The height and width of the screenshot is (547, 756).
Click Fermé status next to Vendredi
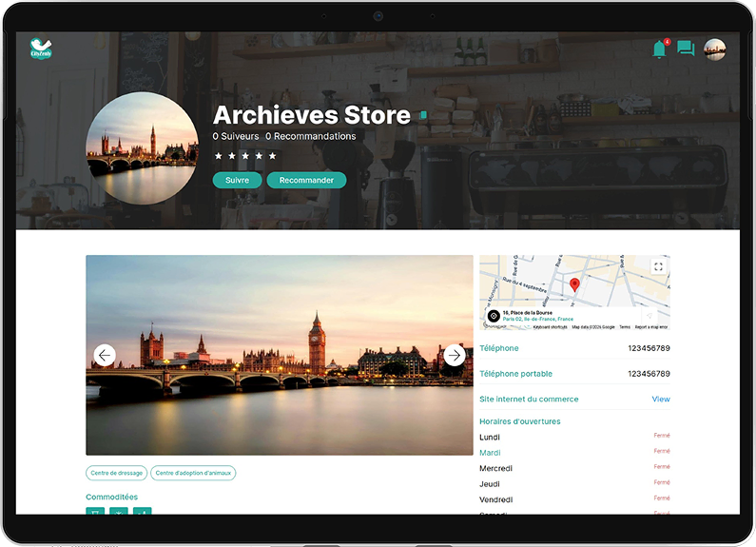pyautogui.click(x=662, y=498)
